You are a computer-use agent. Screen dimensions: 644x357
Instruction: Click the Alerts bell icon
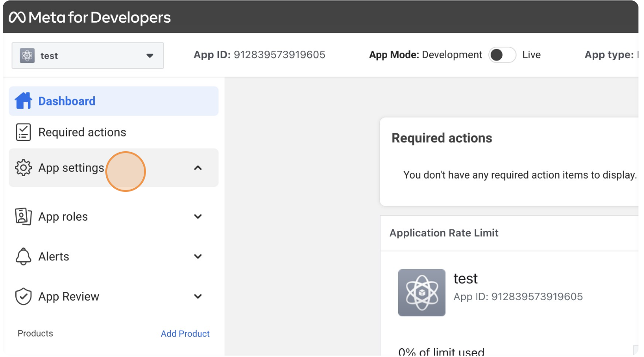pyautogui.click(x=23, y=257)
